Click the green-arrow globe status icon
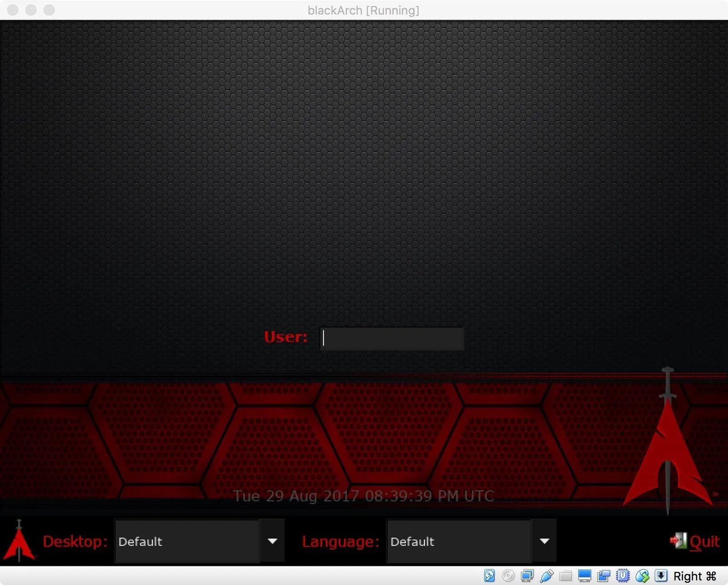 pos(642,575)
